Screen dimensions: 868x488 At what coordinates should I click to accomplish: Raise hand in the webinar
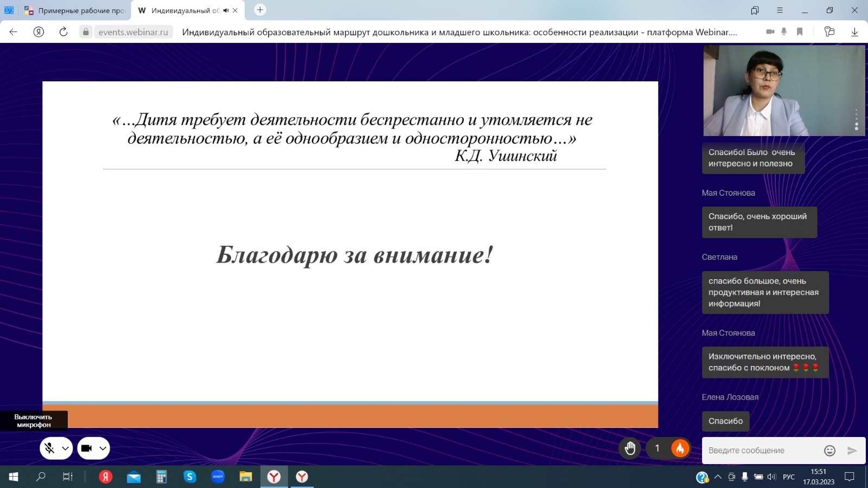(x=630, y=448)
